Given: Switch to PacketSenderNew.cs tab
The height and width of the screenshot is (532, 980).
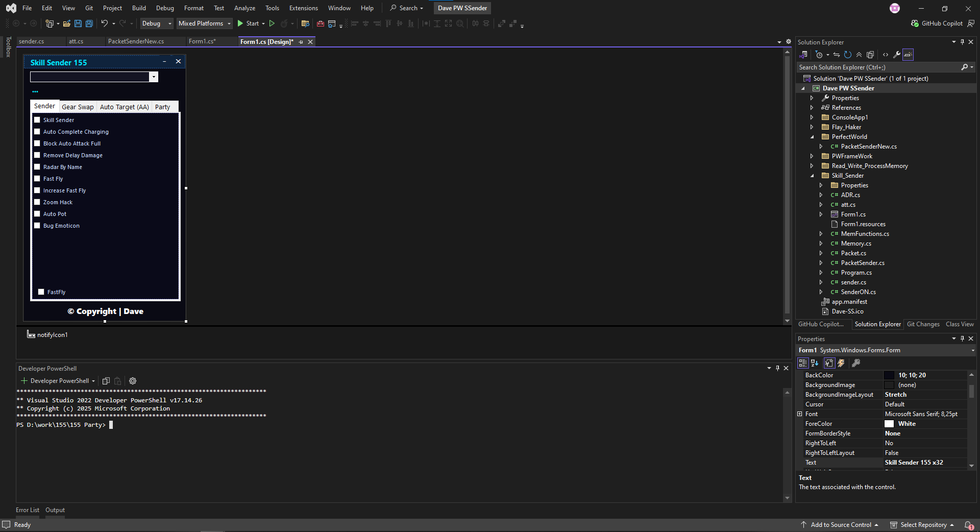Looking at the screenshot, I should pyautogui.click(x=136, y=41).
